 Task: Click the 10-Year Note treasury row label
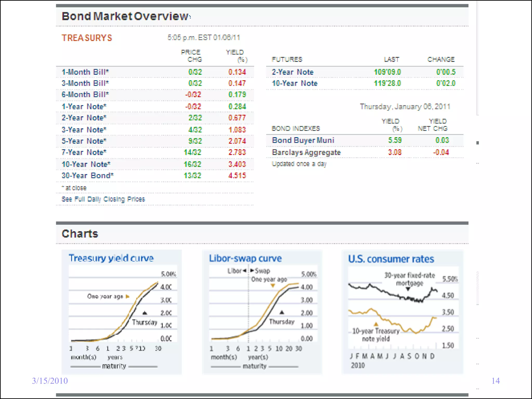[x=86, y=164]
